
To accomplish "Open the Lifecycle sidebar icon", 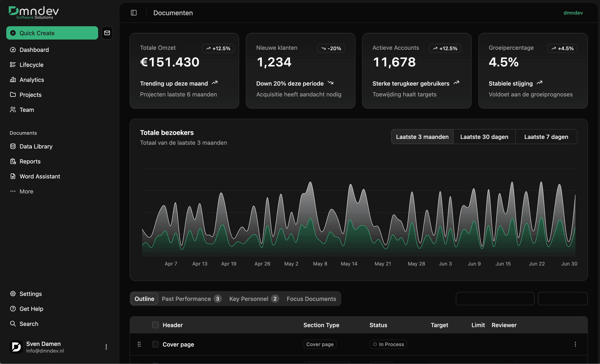I will point(13,65).
